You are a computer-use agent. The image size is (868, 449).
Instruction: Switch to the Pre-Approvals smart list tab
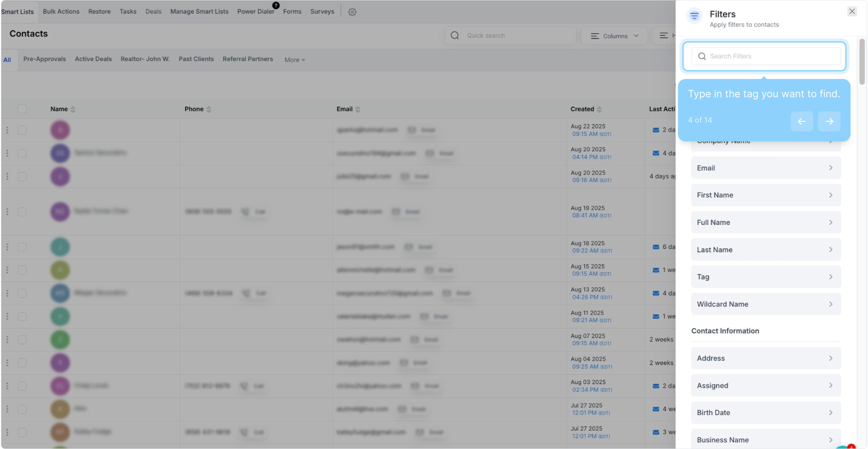(44, 59)
